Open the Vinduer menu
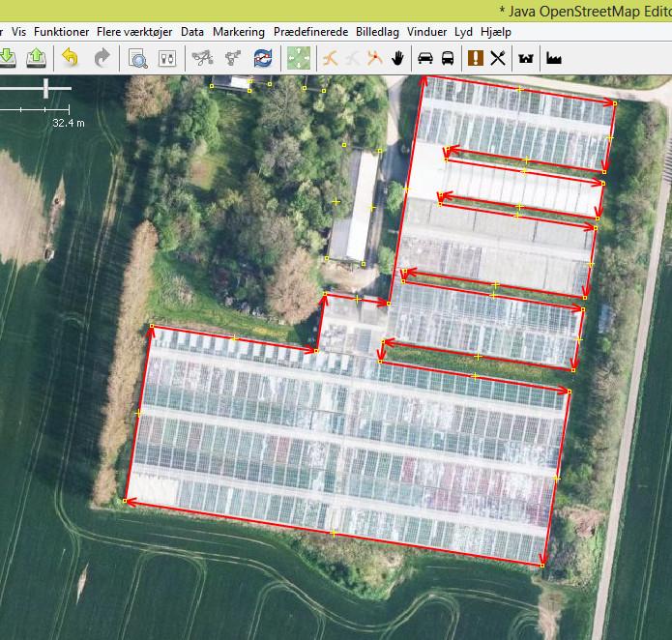The height and width of the screenshot is (640, 672). 426,32
